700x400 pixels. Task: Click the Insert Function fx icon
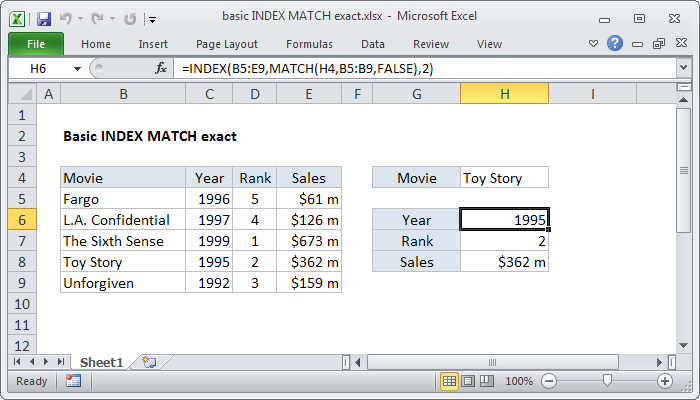point(161,67)
